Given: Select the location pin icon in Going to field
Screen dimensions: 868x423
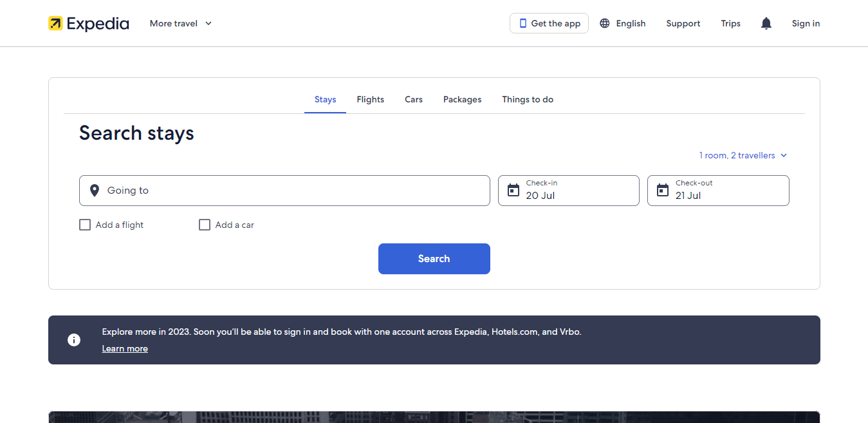Looking at the screenshot, I should 95,190.
